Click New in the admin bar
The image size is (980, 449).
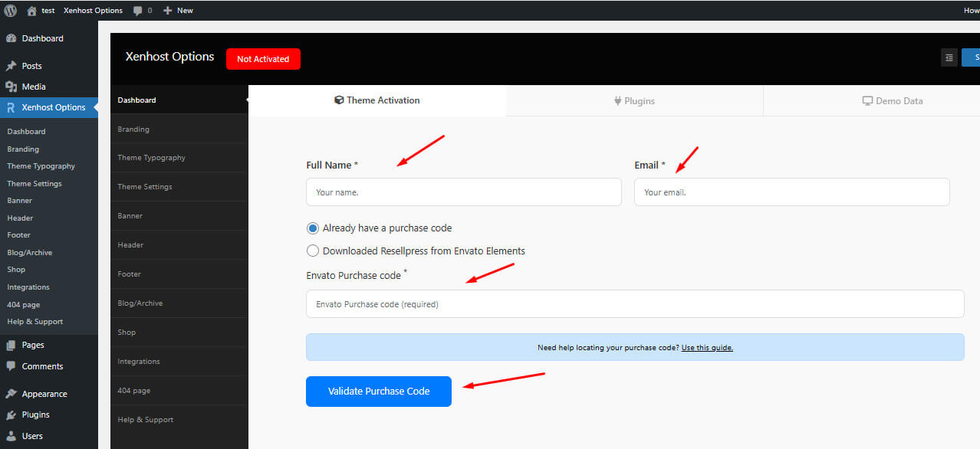point(185,11)
